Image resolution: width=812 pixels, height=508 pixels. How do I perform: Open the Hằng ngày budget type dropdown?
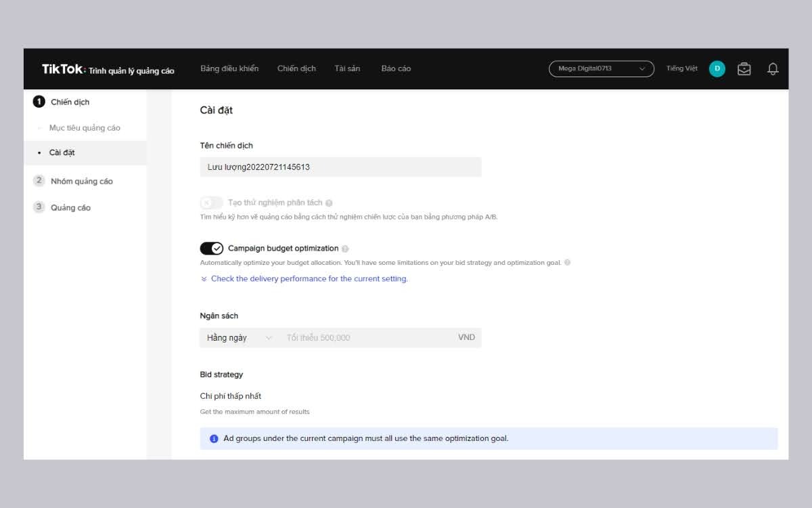(239, 337)
